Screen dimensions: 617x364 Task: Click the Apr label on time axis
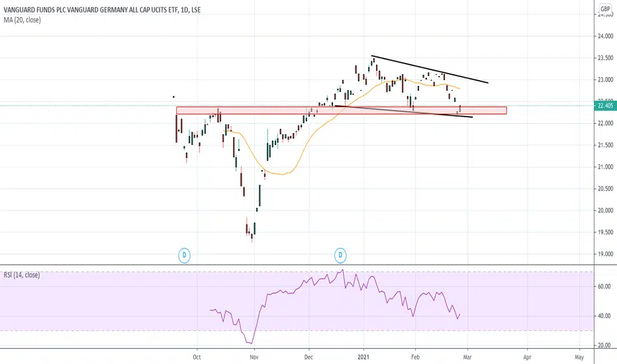[x=527, y=357]
